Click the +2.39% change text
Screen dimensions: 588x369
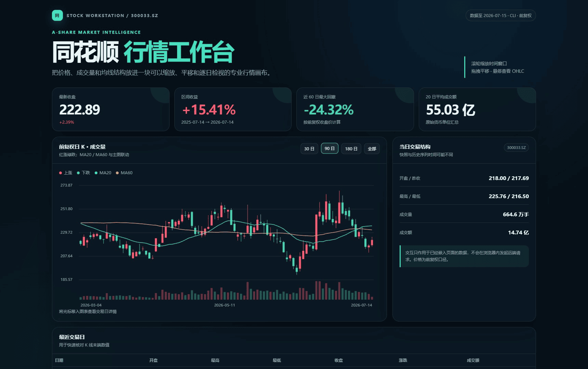pos(67,122)
